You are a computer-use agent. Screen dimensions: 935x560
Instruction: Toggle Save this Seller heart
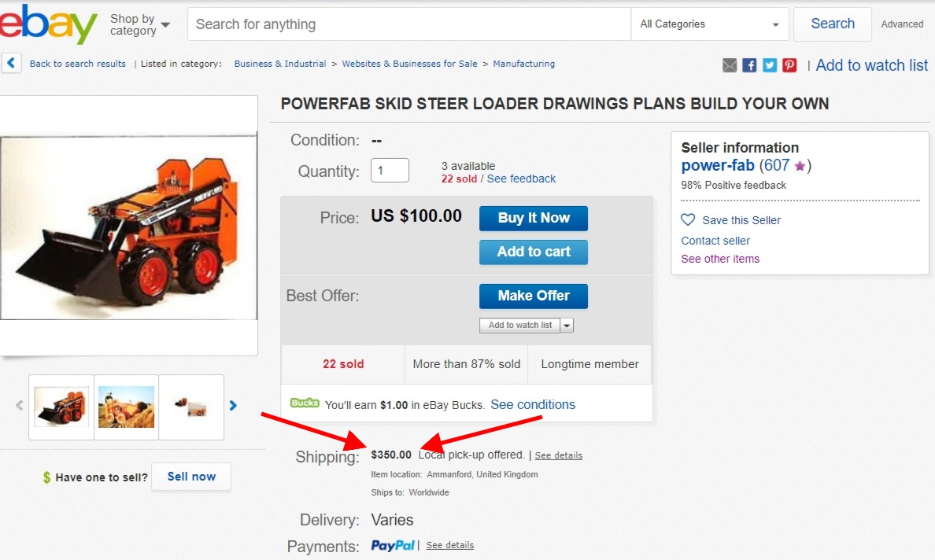tap(687, 220)
